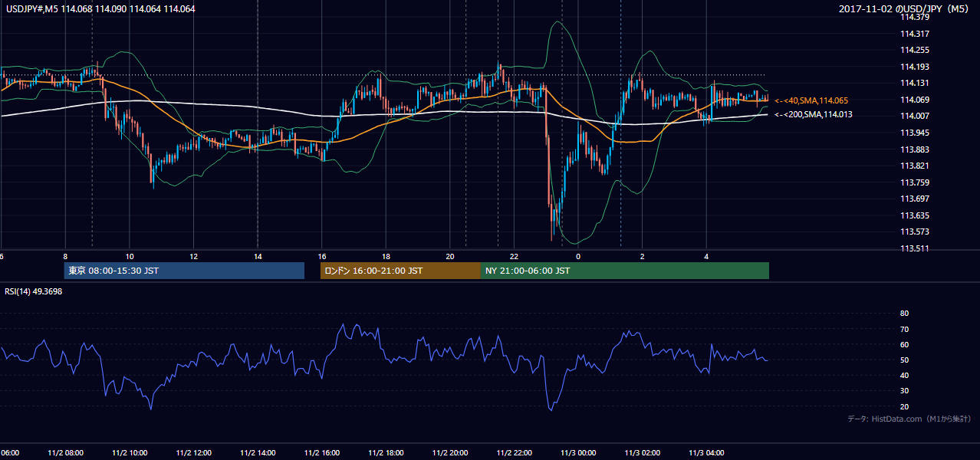Click hour 16 on the price chart time axis
980x460 pixels.
[x=322, y=256]
